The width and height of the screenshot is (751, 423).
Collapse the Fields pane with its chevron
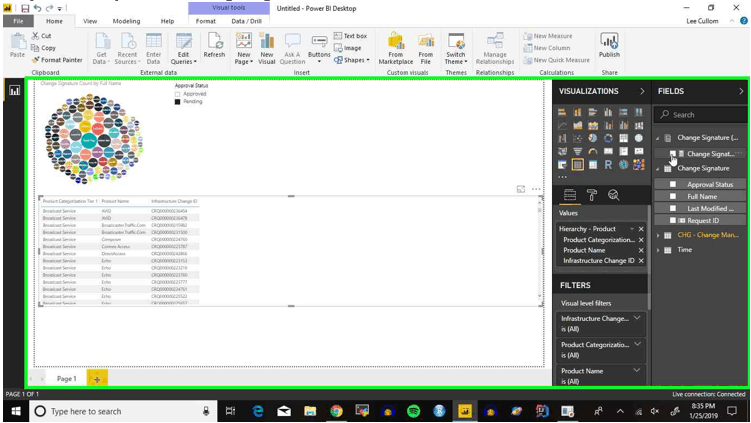(x=741, y=91)
